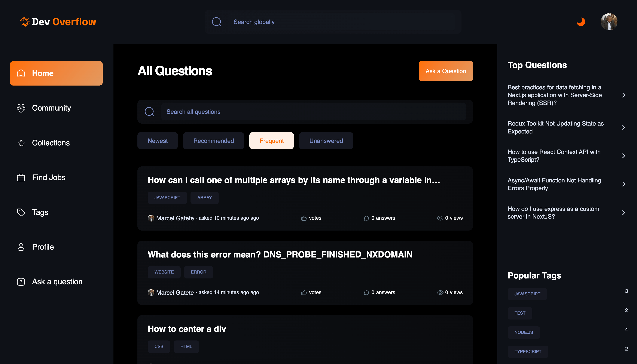Click the global search magnifier icon
The height and width of the screenshot is (364, 637).
click(217, 22)
